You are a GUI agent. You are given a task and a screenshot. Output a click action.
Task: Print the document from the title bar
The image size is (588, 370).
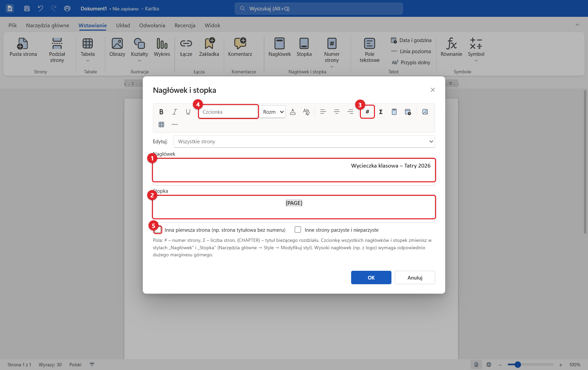point(67,8)
